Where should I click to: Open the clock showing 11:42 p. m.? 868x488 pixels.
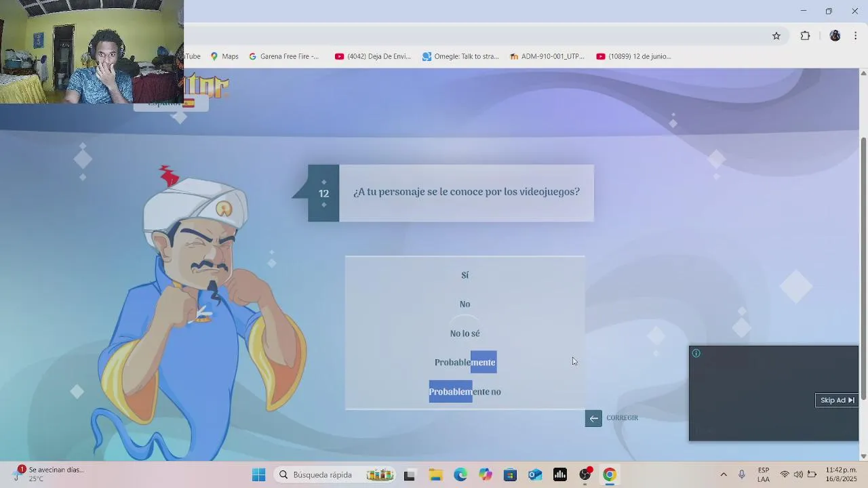point(841,474)
